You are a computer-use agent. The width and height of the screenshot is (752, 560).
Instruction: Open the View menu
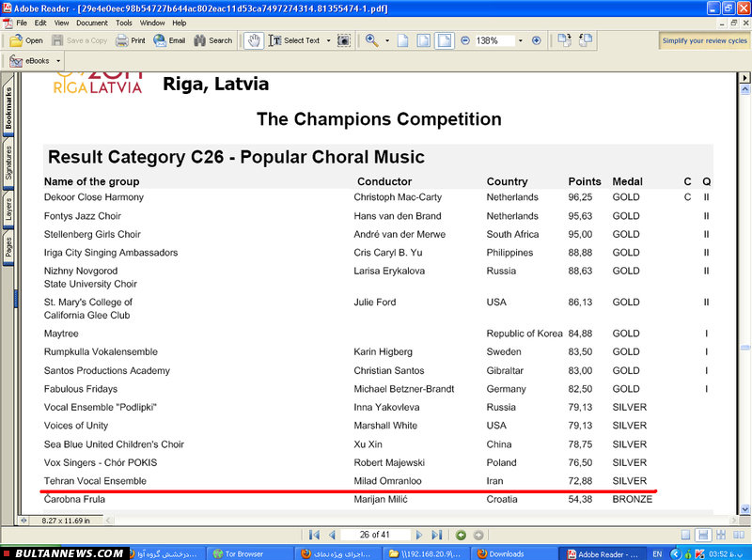61,23
